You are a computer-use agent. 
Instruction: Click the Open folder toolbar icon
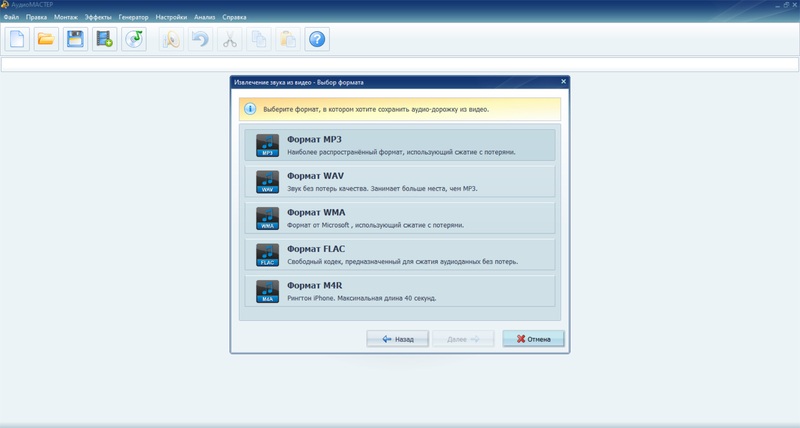45,39
